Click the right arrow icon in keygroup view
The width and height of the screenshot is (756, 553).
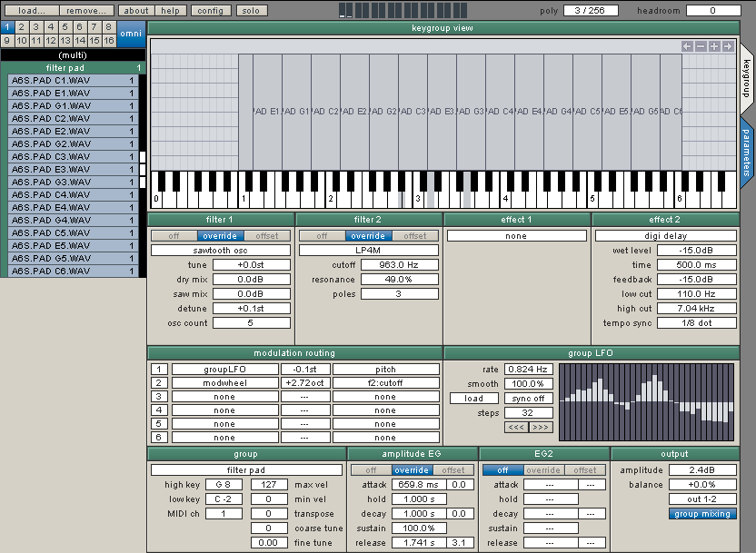(729, 46)
